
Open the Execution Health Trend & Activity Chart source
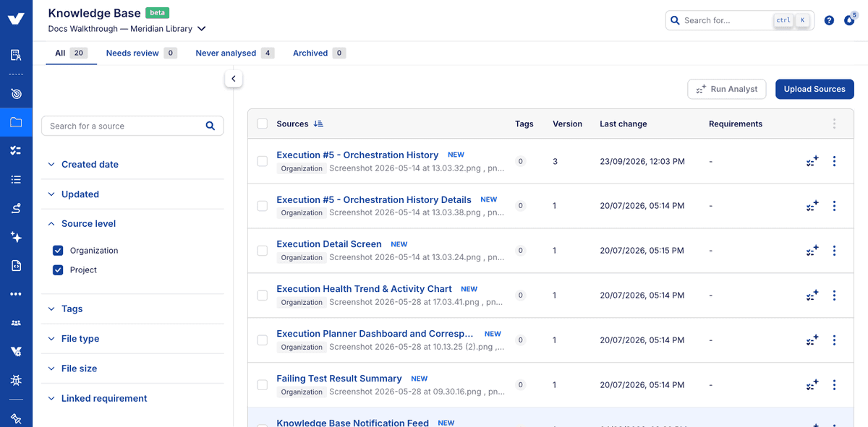pos(364,289)
